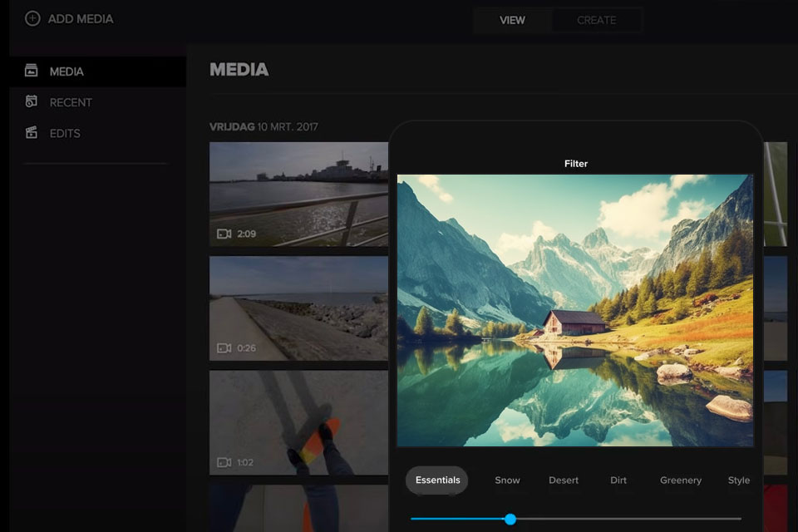The height and width of the screenshot is (532, 798).
Task: Select the Desert filter category
Action: [x=564, y=480]
